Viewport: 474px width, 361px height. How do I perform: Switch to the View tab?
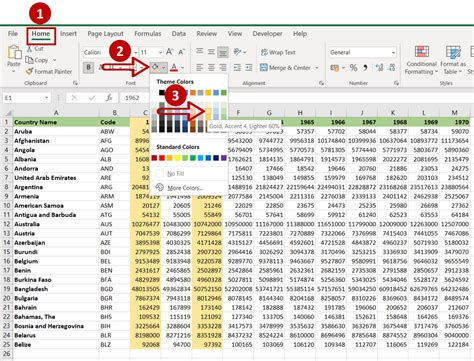(235, 34)
